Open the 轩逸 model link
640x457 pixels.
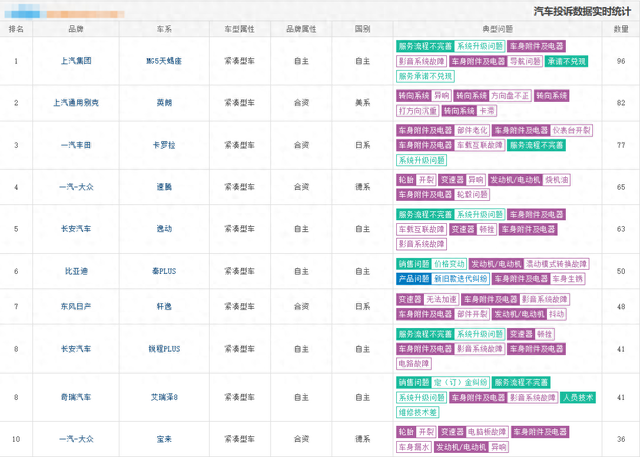164,306
